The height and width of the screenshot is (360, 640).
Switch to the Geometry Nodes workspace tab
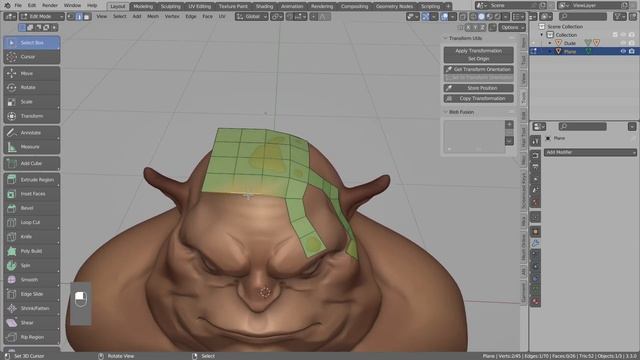[394, 6]
